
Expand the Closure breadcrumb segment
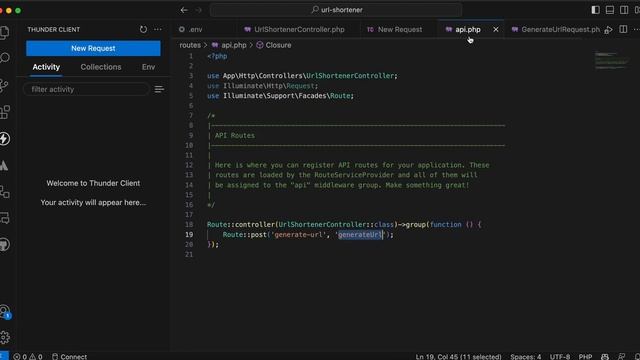coord(274,45)
